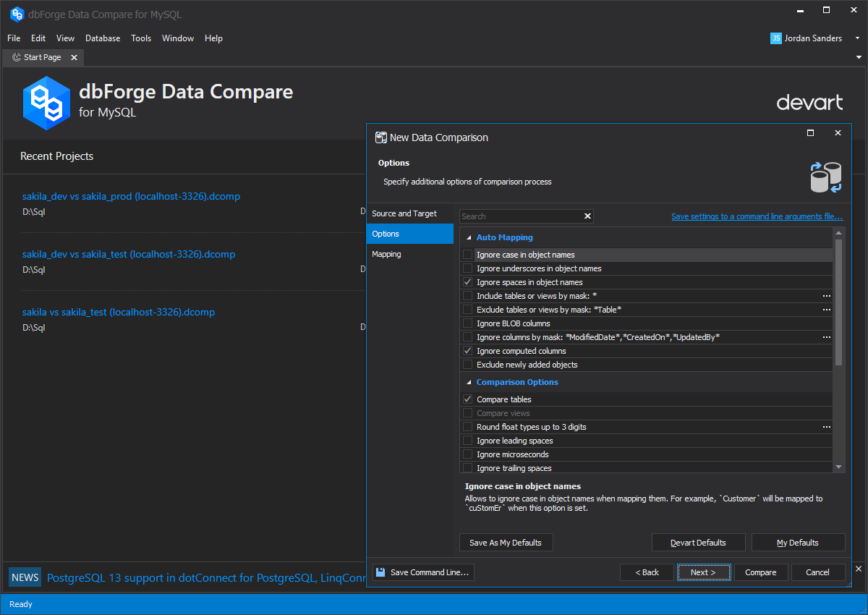Click the Back button
This screenshot has height=615, width=868.
pyautogui.click(x=647, y=572)
